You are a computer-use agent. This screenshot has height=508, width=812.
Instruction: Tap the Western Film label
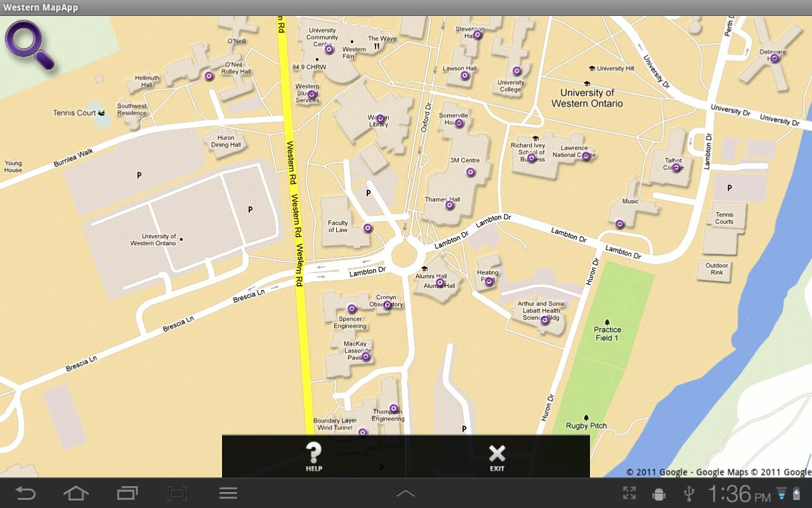click(354, 53)
